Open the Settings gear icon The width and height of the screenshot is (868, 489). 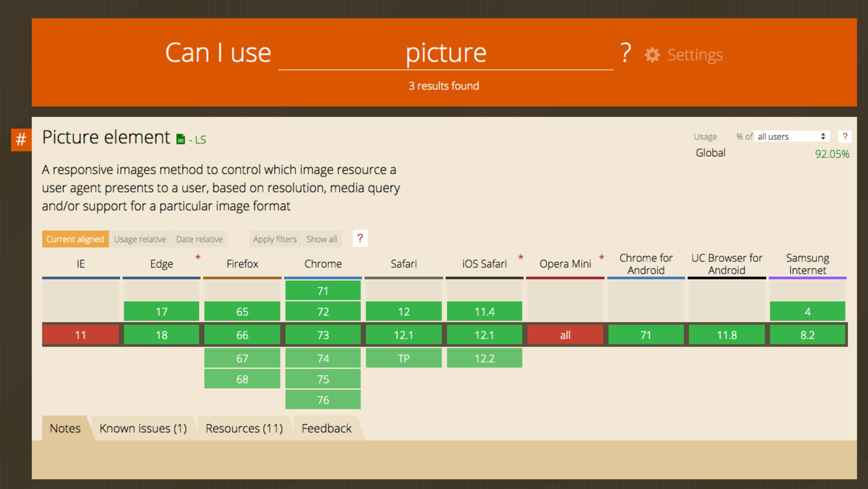(x=652, y=55)
